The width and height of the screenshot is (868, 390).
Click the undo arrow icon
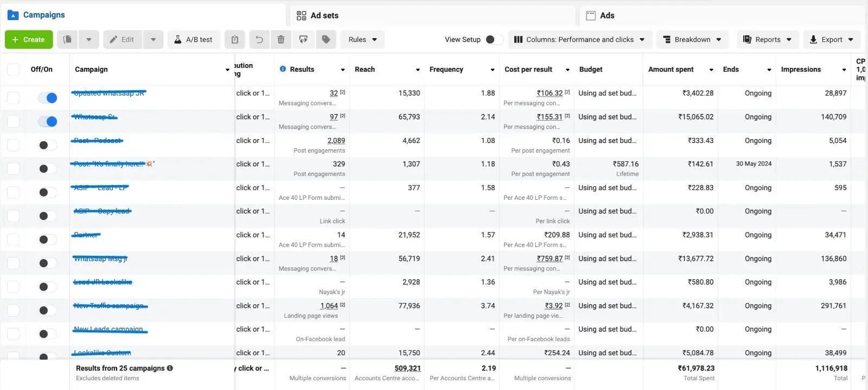[259, 40]
